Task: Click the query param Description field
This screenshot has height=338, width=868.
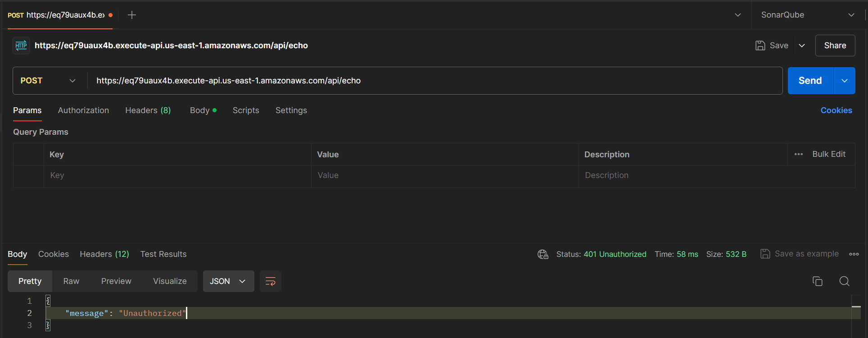Action: tap(717, 175)
